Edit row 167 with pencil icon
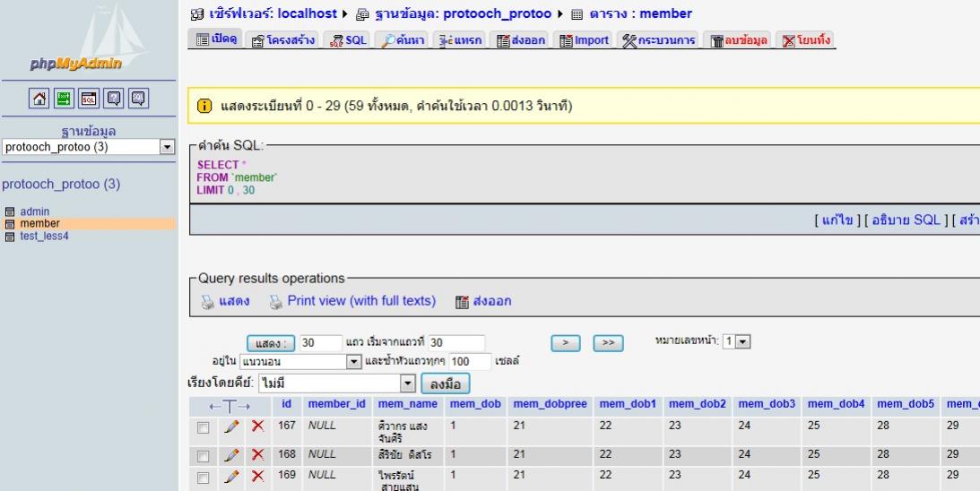980x491 pixels. [x=232, y=426]
